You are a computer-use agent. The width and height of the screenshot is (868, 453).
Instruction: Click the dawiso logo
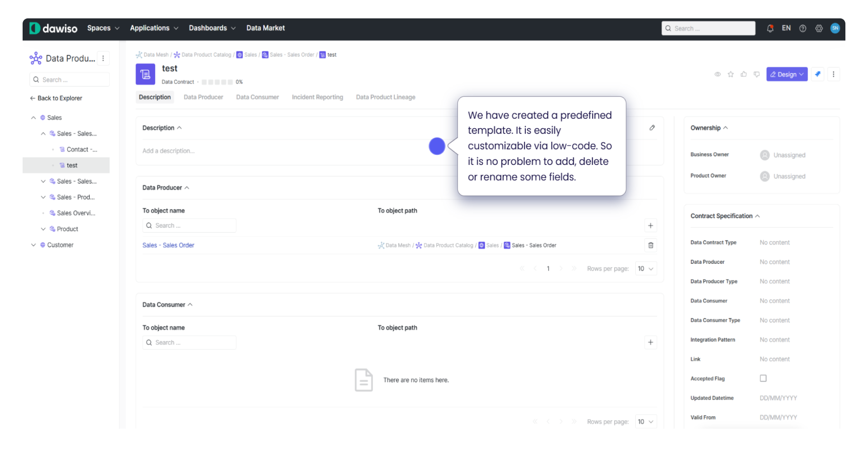(52, 28)
